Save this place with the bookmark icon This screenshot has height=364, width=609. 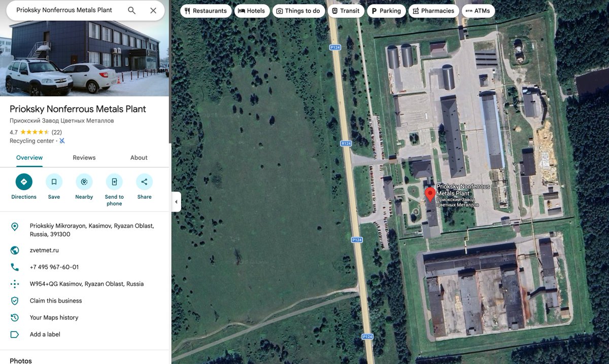(x=54, y=181)
